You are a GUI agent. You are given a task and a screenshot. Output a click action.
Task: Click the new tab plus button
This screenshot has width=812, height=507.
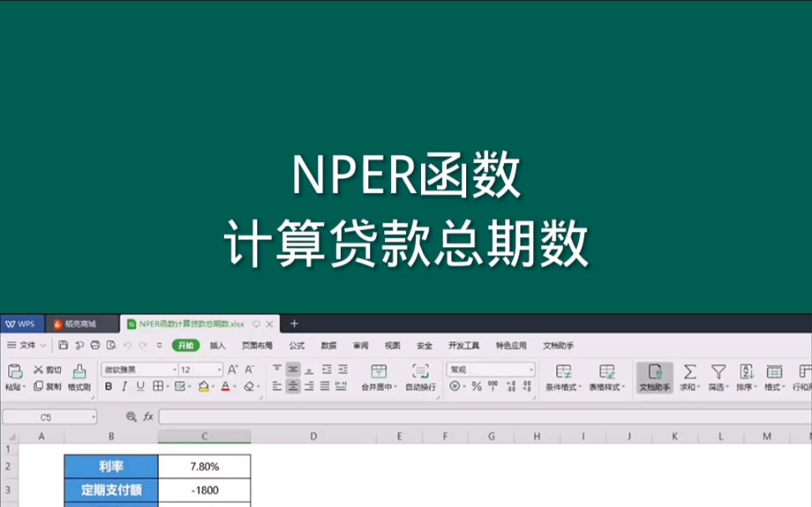pos(294,323)
